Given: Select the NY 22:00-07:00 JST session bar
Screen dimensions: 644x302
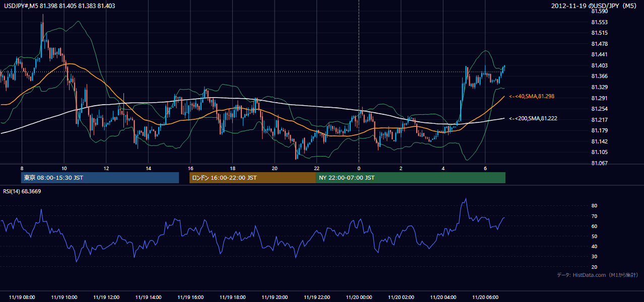Looking at the screenshot, I should point(411,178).
